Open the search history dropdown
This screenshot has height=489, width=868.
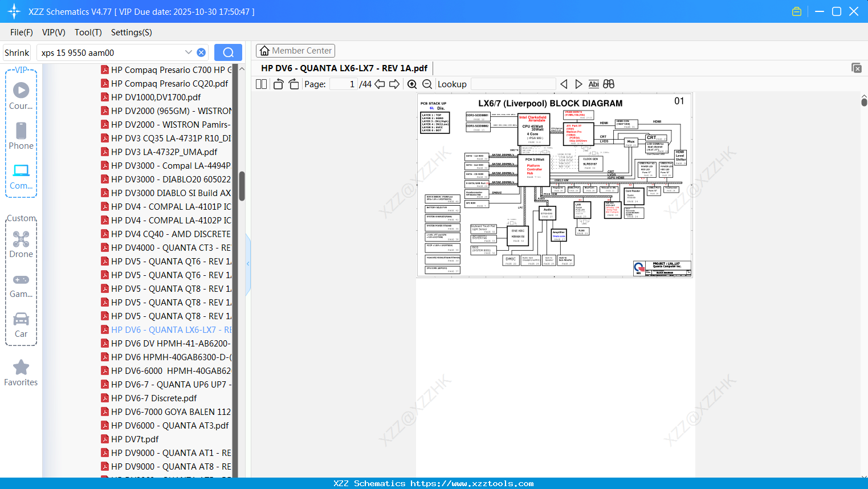[189, 52]
